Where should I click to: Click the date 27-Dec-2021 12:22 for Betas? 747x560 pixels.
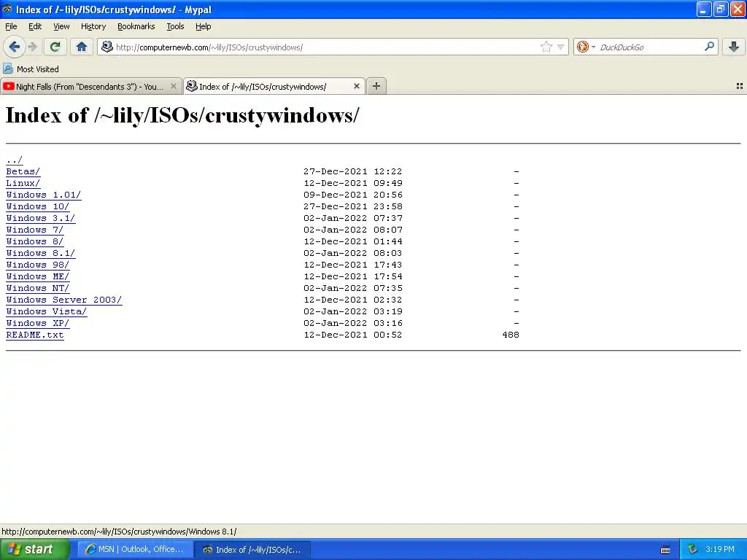[x=353, y=171]
